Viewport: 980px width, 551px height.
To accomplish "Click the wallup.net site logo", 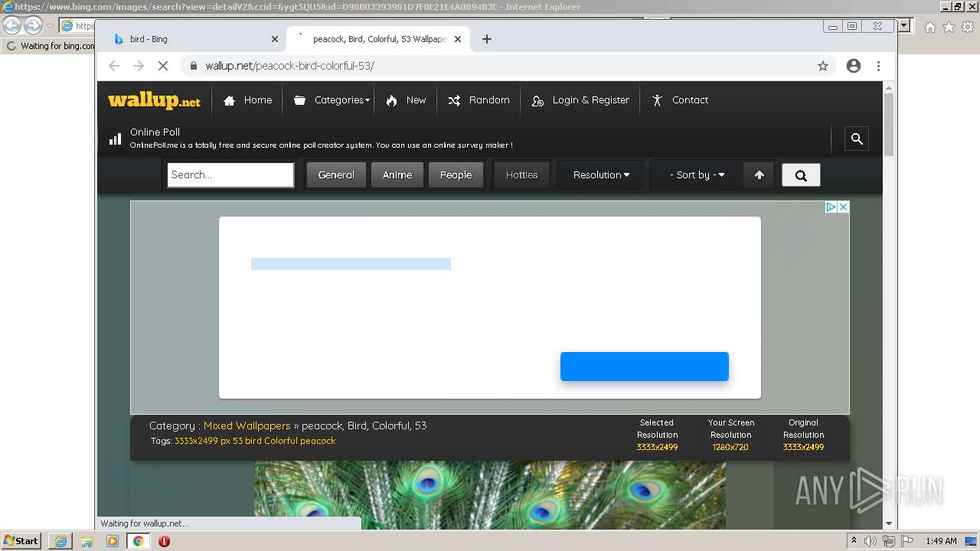I will [x=154, y=100].
